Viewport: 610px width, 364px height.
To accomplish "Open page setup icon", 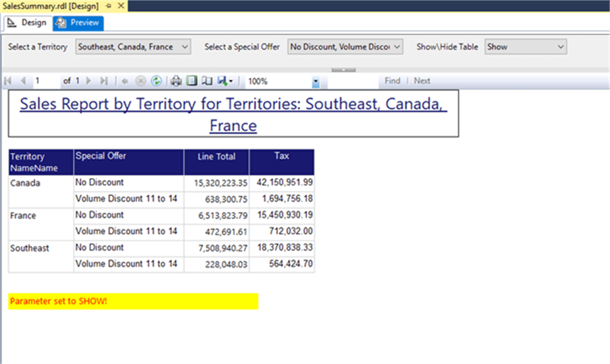I will [x=207, y=81].
